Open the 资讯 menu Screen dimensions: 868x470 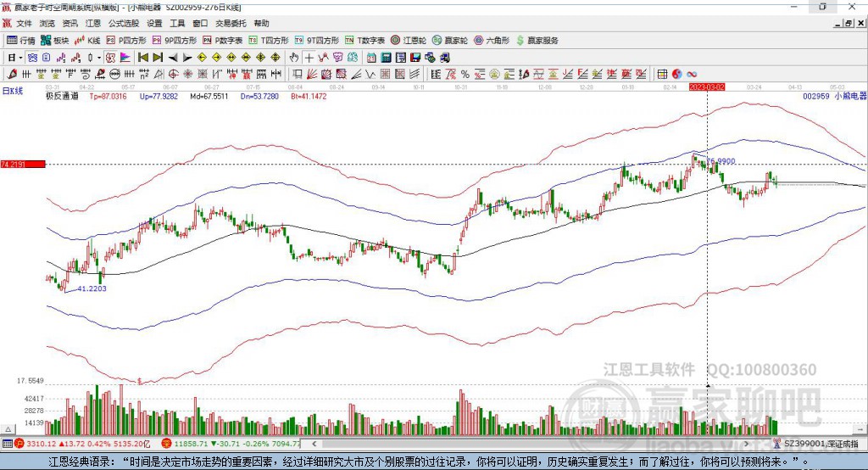point(70,23)
